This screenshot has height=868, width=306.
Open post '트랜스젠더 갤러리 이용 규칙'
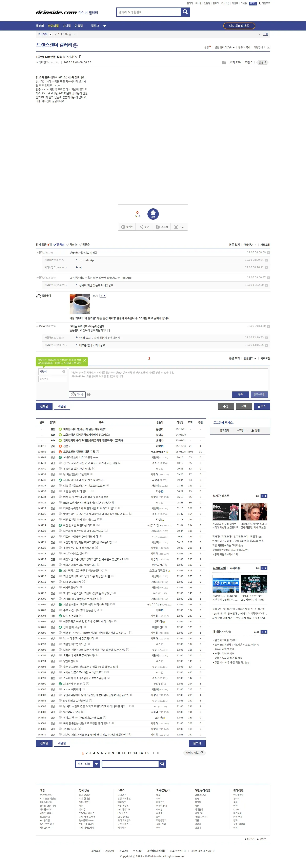pos(79,452)
